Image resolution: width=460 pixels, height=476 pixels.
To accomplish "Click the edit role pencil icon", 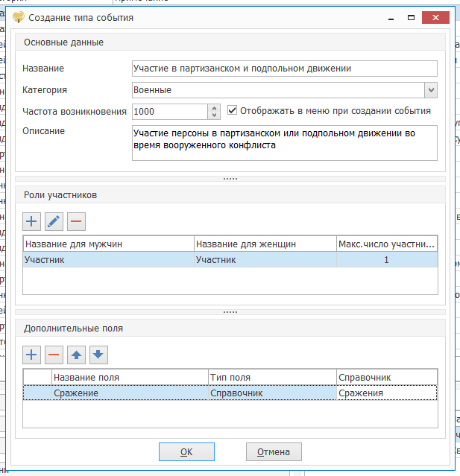I will (54, 220).
